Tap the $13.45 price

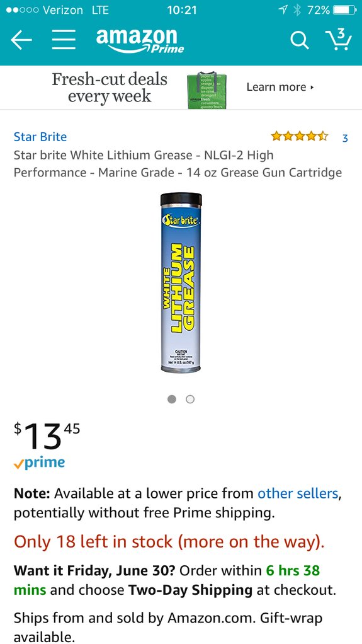[x=47, y=437]
